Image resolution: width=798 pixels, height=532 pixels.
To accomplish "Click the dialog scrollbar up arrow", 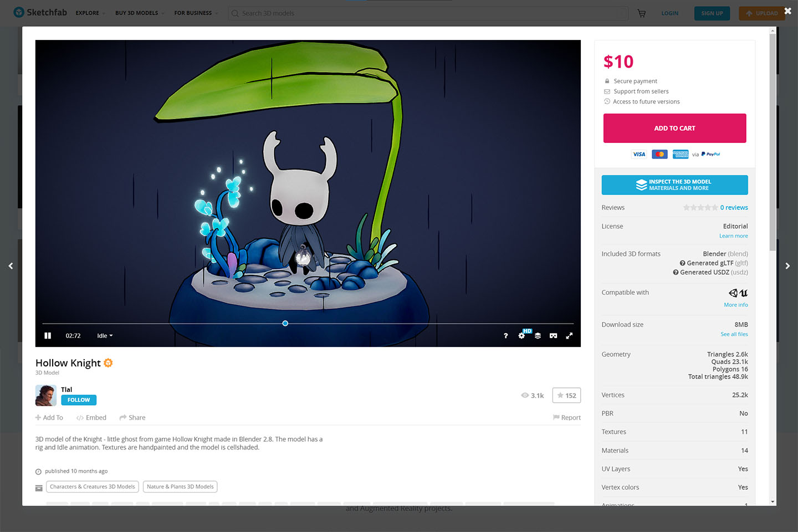I will (773, 31).
